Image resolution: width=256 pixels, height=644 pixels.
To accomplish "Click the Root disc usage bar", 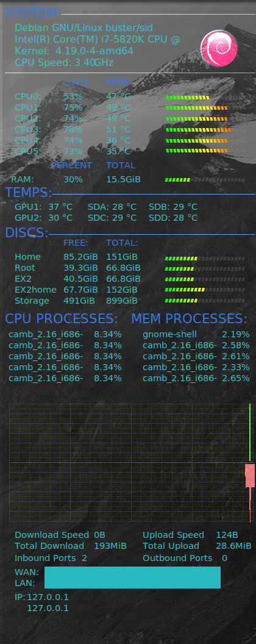I will [x=205, y=269].
